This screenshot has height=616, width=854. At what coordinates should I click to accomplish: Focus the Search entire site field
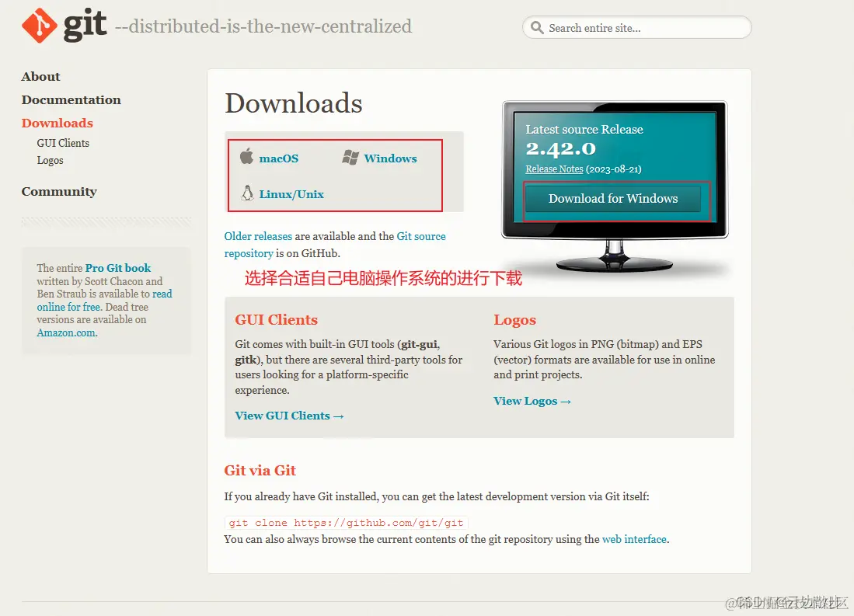click(x=636, y=27)
